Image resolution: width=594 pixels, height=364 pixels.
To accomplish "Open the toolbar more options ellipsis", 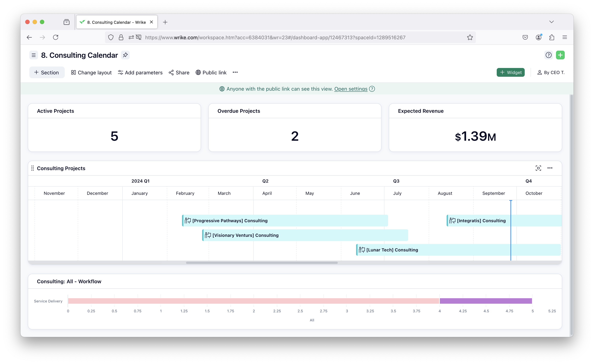I will tap(235, 72).
